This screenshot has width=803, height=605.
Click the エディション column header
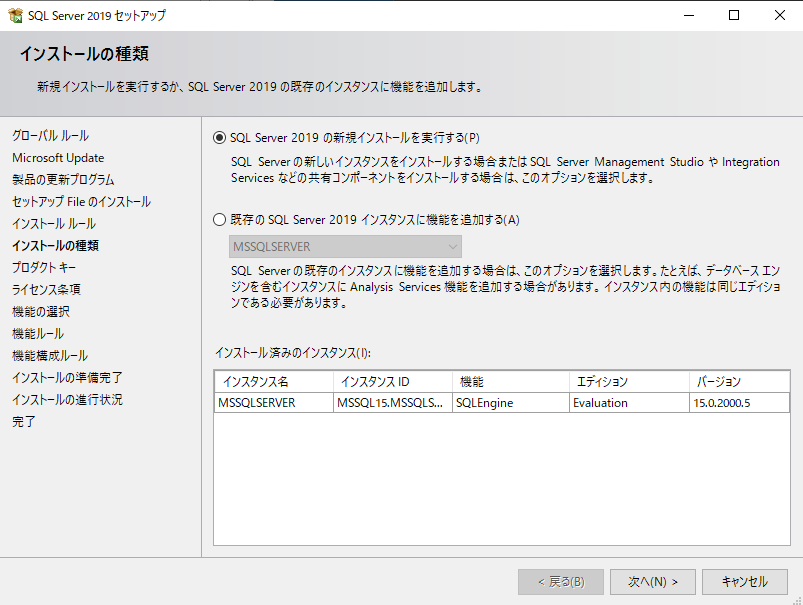pos(629,382)
